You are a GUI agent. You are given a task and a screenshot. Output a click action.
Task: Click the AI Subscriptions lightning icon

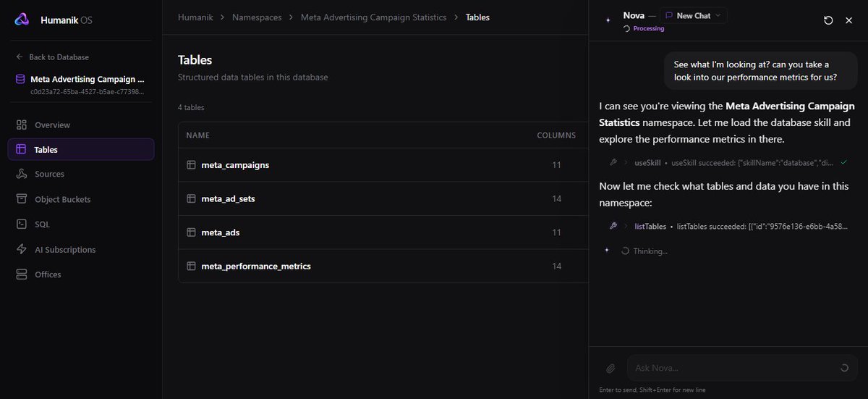22,249
